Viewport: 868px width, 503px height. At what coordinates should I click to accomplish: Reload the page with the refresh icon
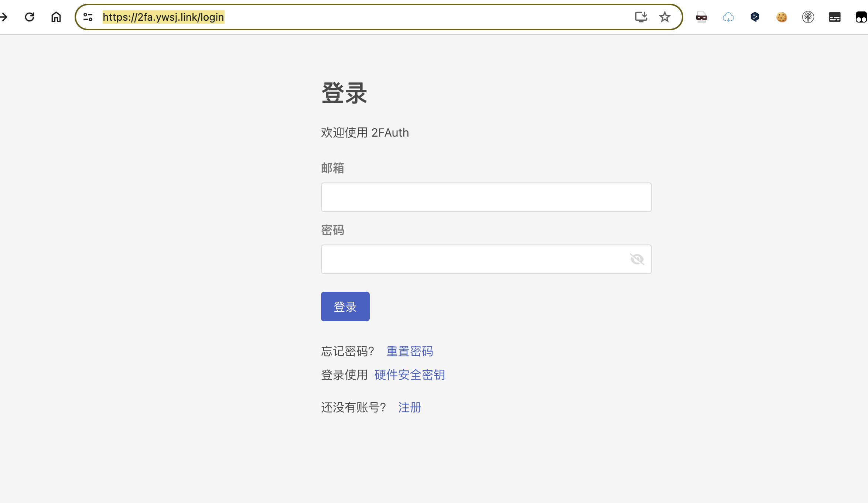point(30,17)
